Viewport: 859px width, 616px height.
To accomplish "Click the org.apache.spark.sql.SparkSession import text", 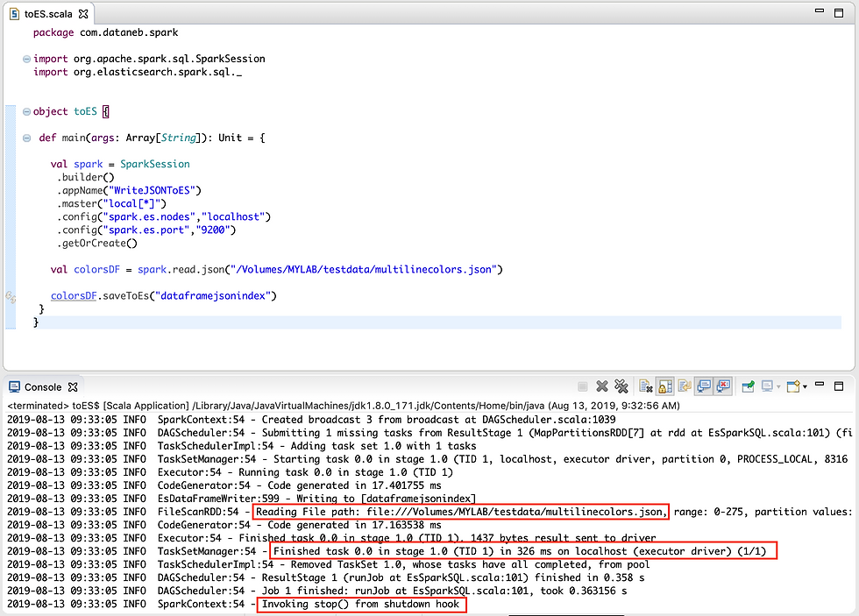I will [x=169, y=59].
